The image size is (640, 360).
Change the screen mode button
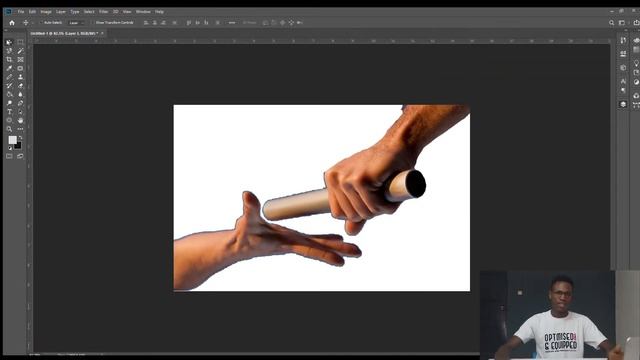(20, 156)
